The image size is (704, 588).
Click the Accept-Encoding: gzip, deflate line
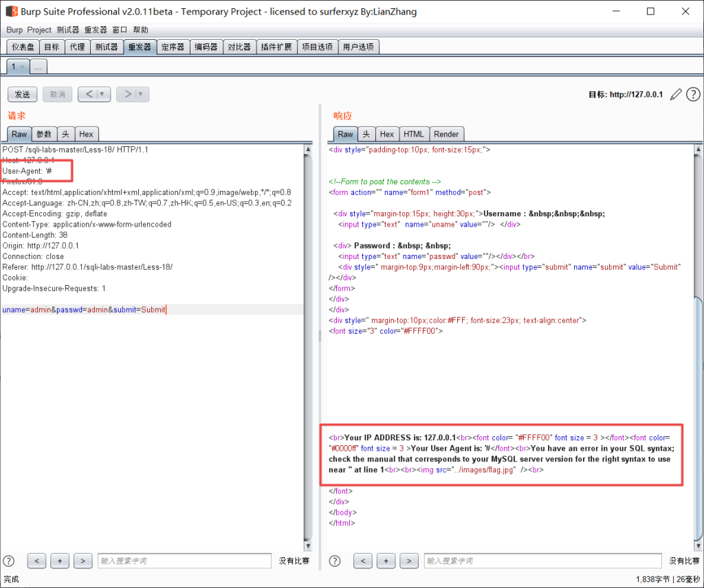point(55,214)
